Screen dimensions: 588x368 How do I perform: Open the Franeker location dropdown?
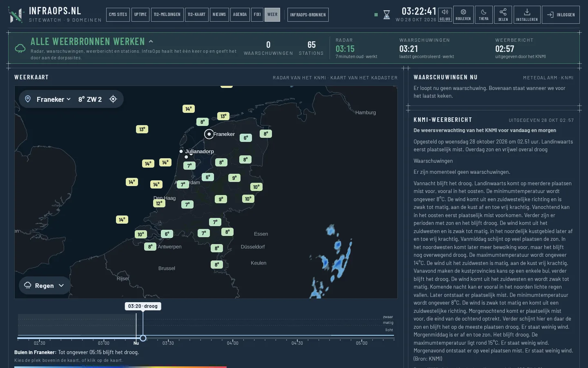[53, 99]
